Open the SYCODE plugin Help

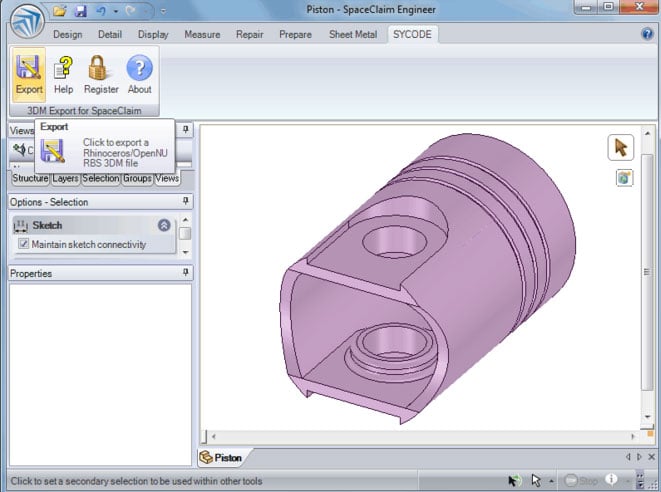[63, 73]
